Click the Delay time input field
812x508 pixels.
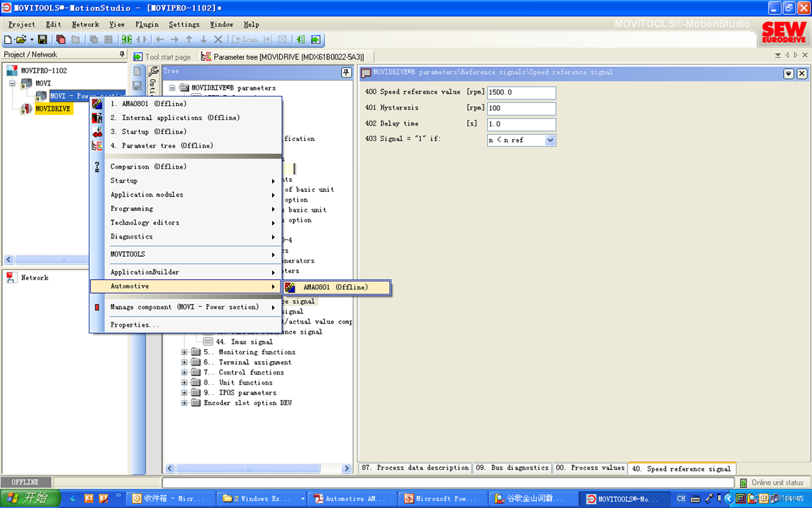[x=522, y=124]
